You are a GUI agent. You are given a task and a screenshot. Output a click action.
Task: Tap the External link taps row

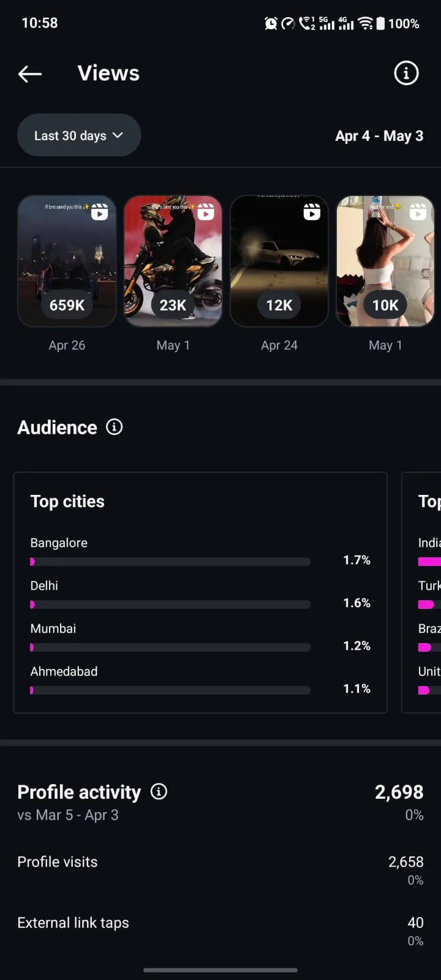[221, 931]
